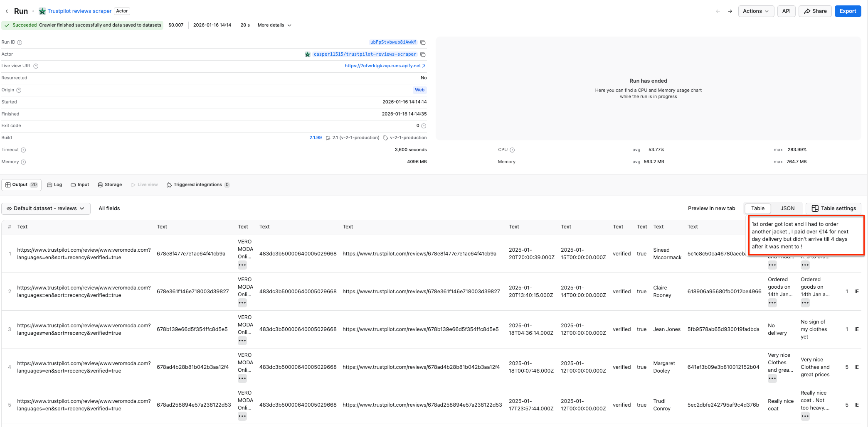Click the Timeout info icon
The height and width of the screenshot is (427, 868).
click(24, 150)
